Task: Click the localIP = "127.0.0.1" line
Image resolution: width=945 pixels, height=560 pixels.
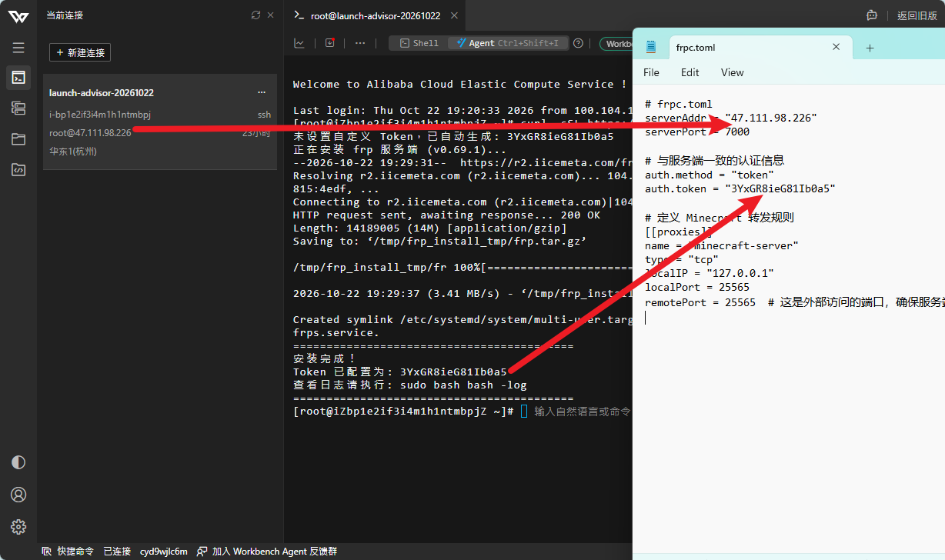Action: point(710,273)
